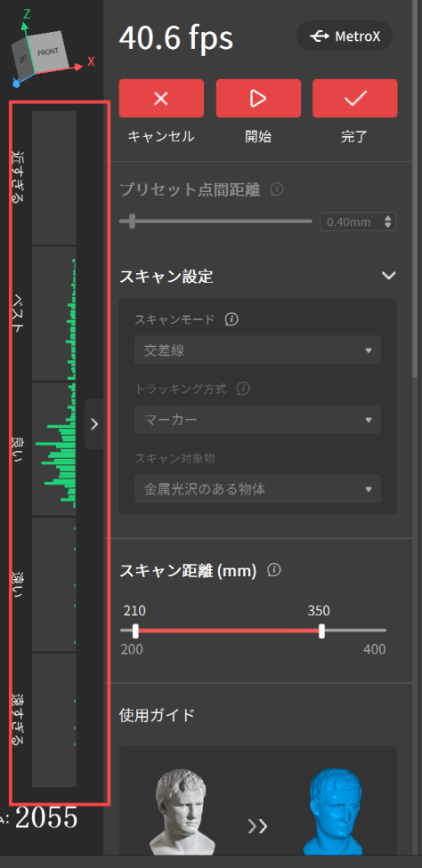Click the 350 maximum distance slider handle
Image resolution: width=422 pixels, height=868 pixels.
click(x=321, y=631)
